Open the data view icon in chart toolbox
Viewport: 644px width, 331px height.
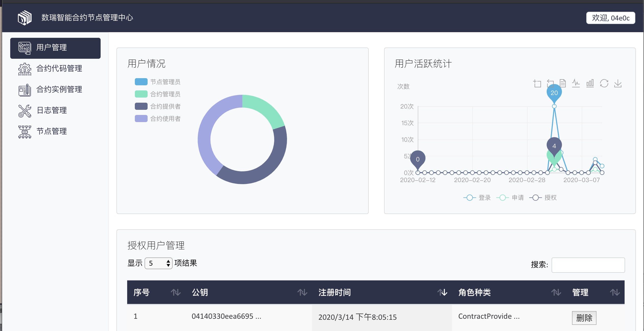563,83
